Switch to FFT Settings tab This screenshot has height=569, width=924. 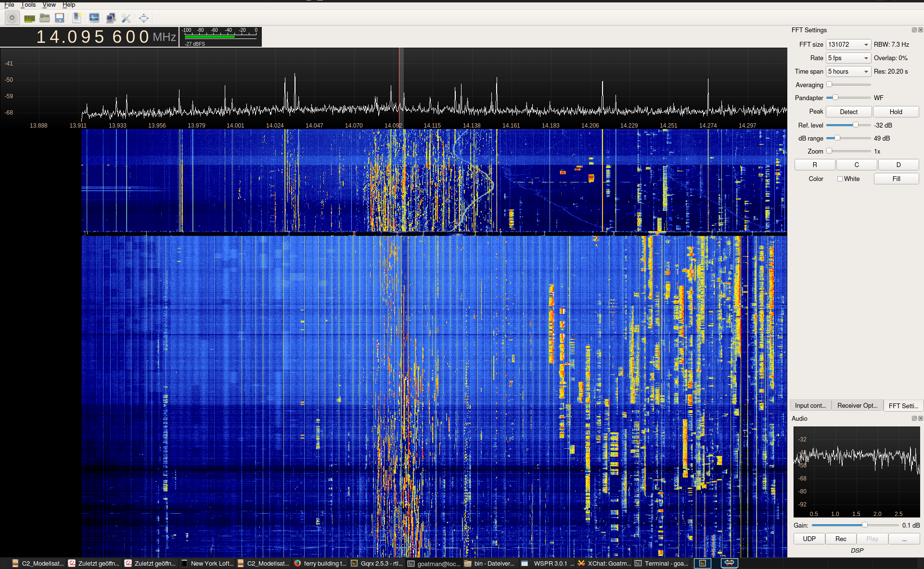tap(903, 405)
